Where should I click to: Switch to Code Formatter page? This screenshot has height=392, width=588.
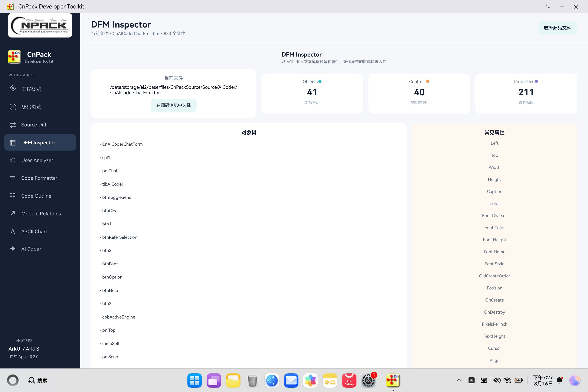point(40,178)
